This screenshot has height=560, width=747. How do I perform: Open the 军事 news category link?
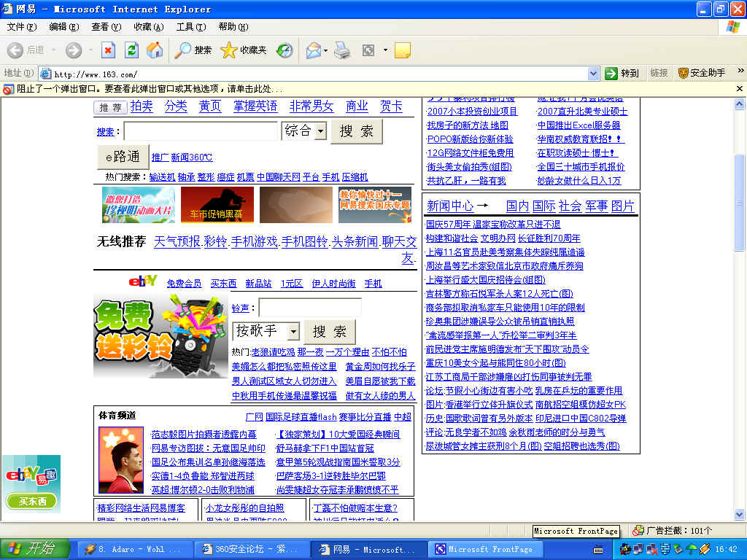pos(597,206)
